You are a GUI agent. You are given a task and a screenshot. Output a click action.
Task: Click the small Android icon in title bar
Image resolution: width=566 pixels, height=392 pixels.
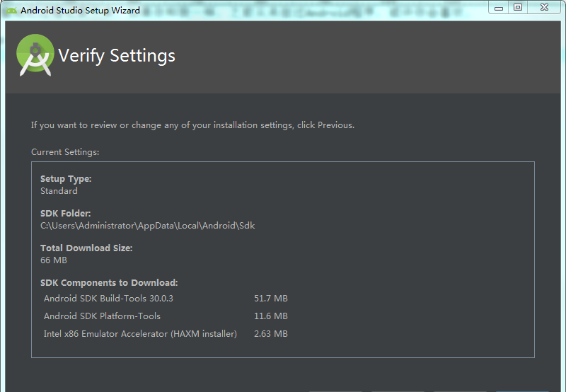[11, 11]
